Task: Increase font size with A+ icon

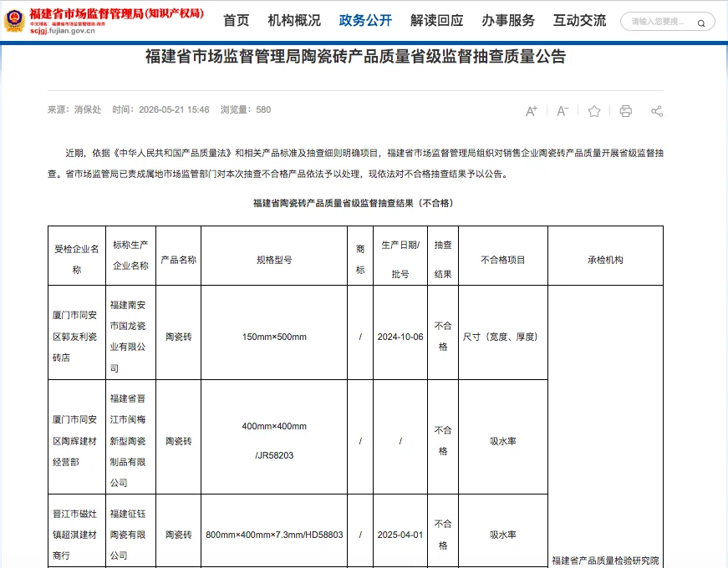Action: point(532,111)
